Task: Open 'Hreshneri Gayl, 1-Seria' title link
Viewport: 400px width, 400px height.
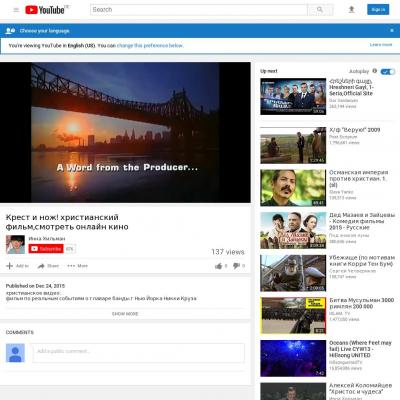Action: point(351,87)
